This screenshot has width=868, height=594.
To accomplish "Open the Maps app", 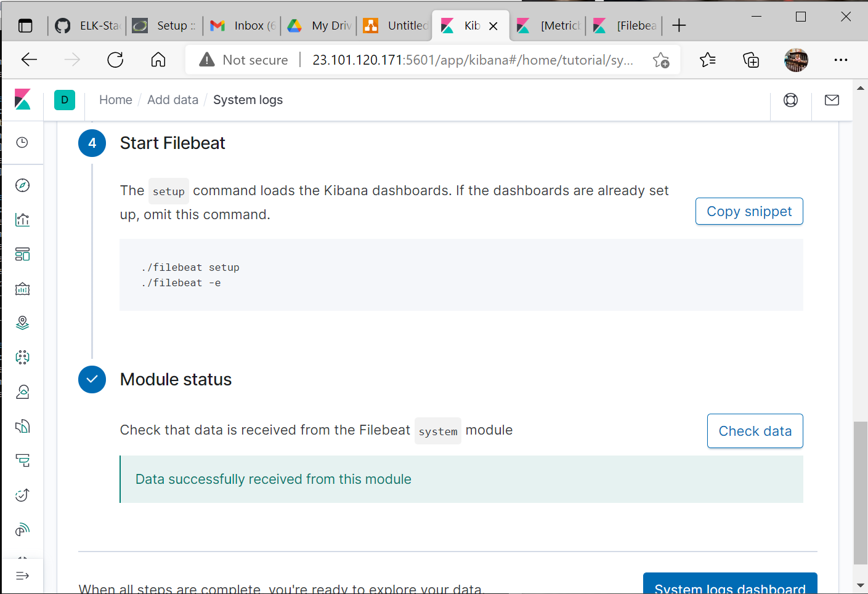I will pyautogui.click(x=22, y=323).
